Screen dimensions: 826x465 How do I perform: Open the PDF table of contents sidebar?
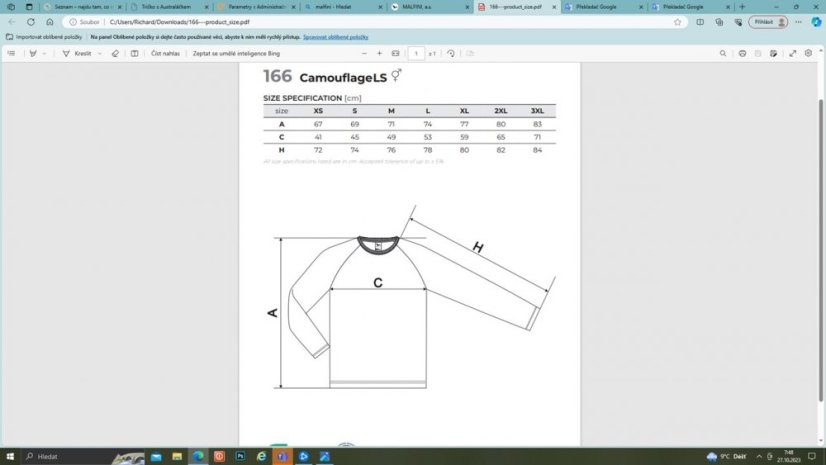pyautogui.click(x=11, y=53)
